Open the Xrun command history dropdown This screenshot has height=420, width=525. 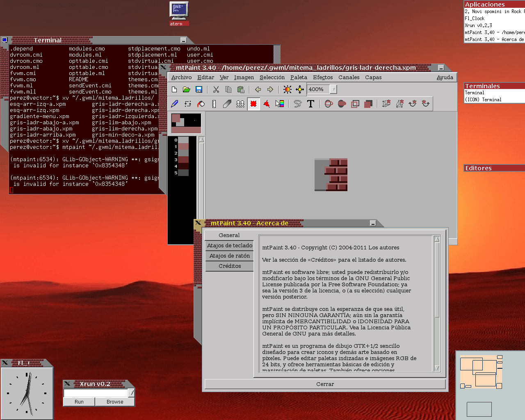[131, 393]
